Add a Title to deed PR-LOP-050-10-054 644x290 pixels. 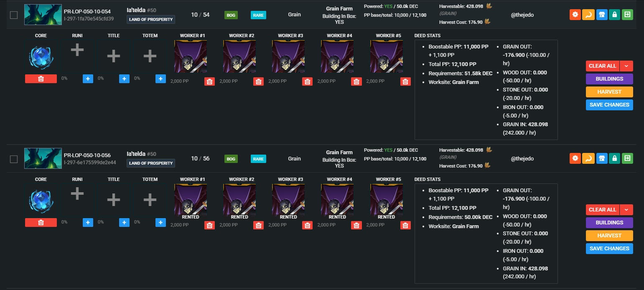tap(124, 79)
